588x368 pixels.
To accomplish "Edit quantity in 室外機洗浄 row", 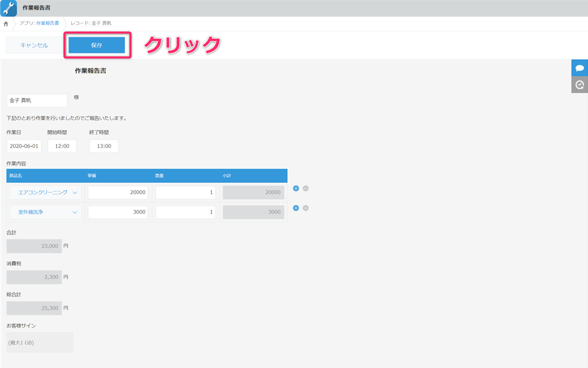I will pyautogui.click(x=185, y=212).
